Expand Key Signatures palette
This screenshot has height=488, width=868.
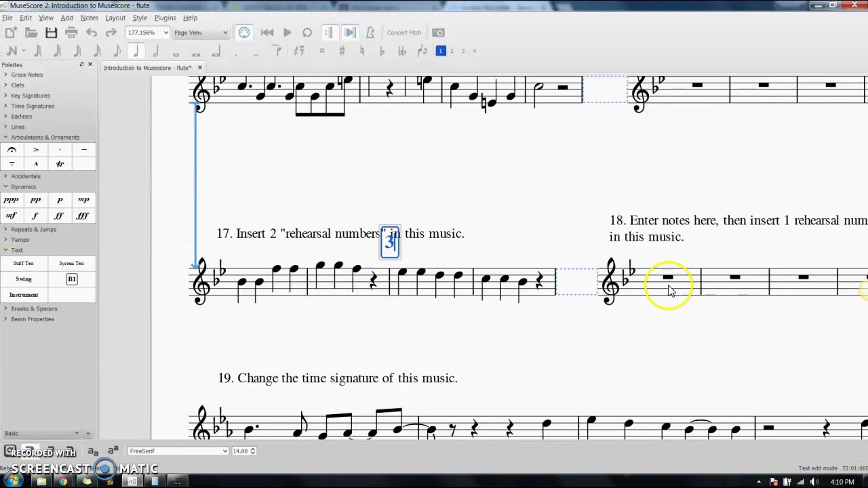[x=30, y=96]
